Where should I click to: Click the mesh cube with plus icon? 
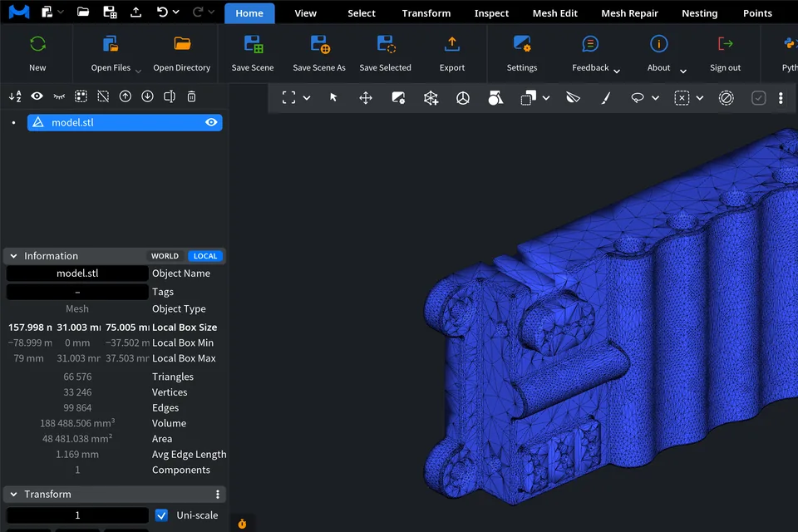(431, 98)
